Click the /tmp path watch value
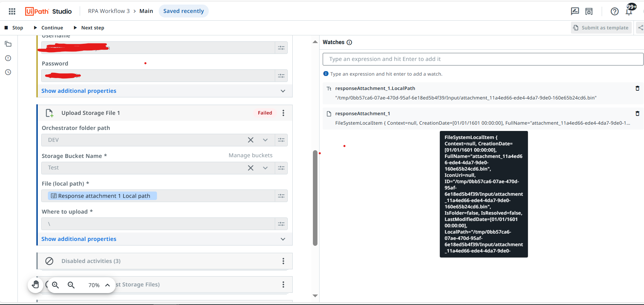 coord(466,98)
